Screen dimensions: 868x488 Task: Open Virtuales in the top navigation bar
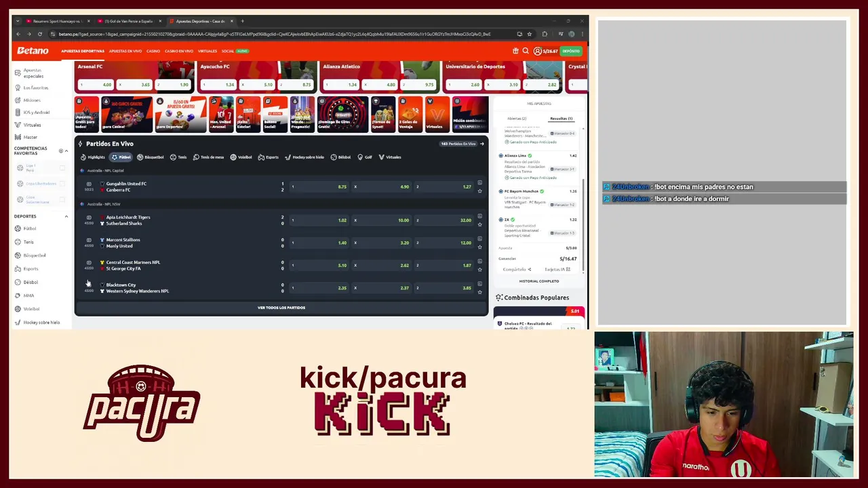coord(208,51)
